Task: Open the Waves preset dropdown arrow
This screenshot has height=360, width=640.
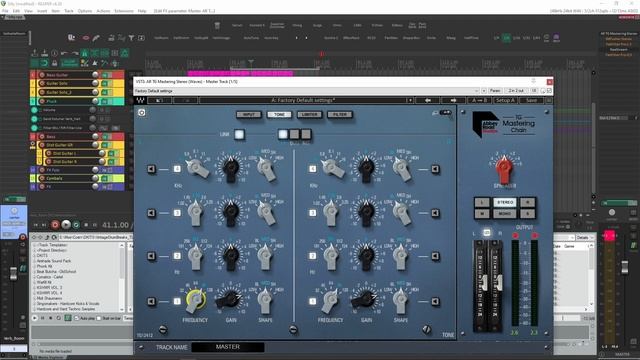Action: click(x=409, y=100)
